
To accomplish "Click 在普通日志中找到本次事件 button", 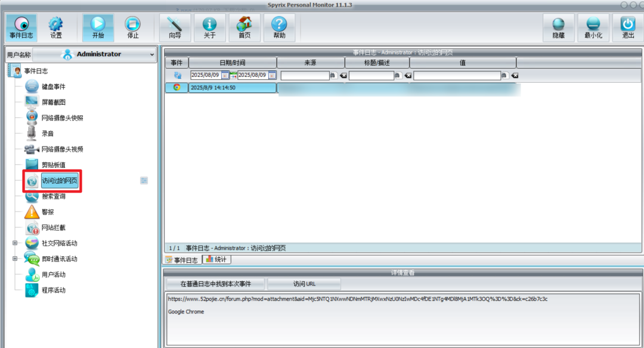I will click(x=216, y=284).
